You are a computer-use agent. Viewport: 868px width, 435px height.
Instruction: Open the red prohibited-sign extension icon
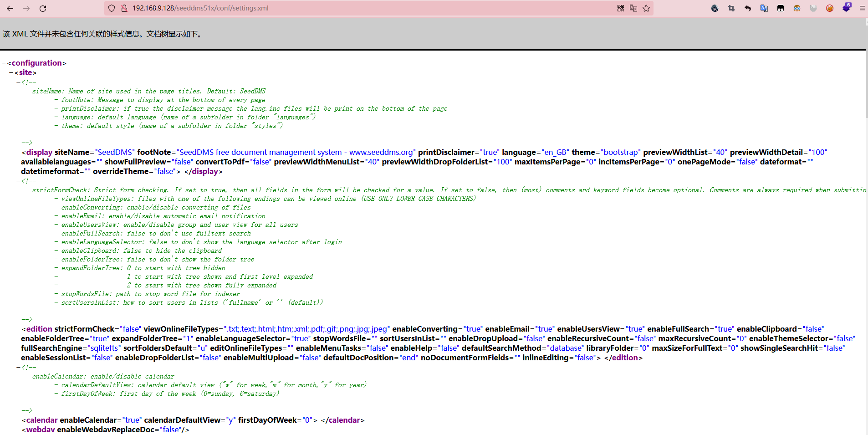(830, 8)
